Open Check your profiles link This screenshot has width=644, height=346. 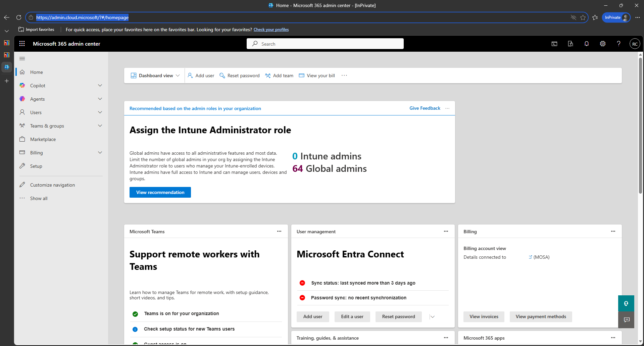coord(271,30)
